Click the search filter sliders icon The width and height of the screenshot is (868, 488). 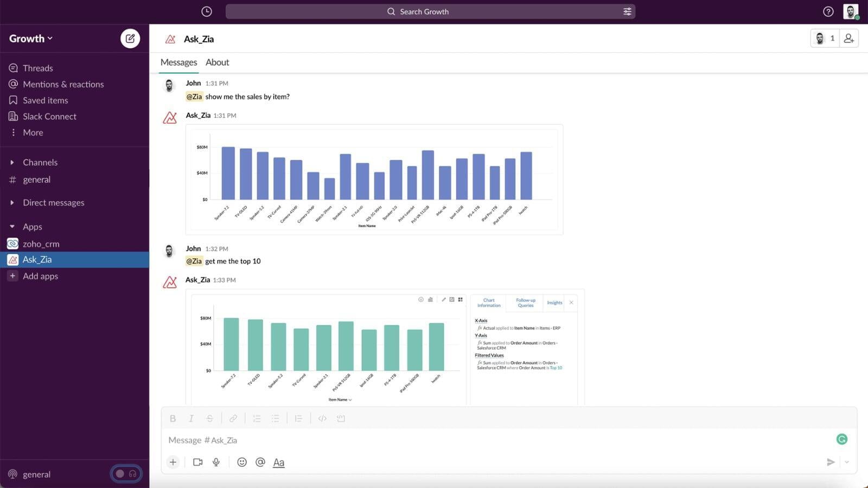click(627, 11)
